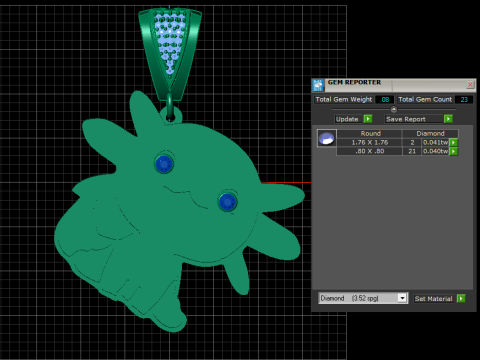Click green arrow on 1.76 X 1.76 row
Image resolution: width=480 pixels, height=360 pixels.
click(x=453, y=142)
